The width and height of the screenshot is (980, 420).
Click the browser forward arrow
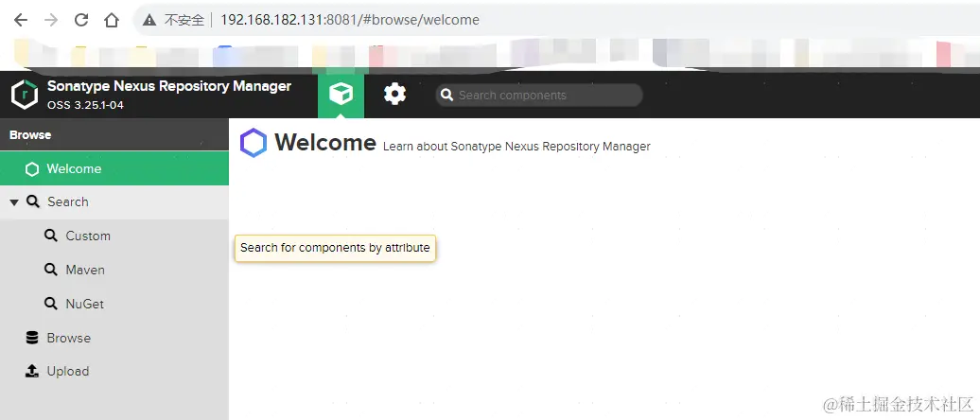[51, 20]
